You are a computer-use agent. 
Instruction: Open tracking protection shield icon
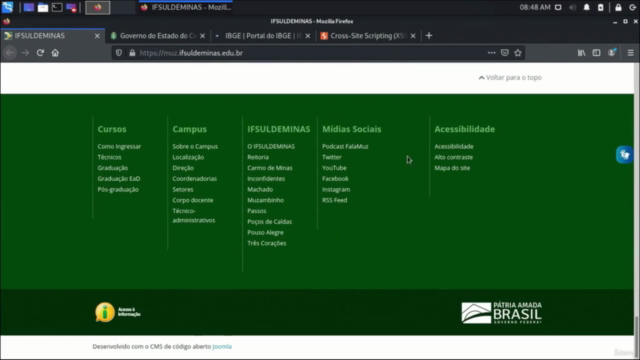point(119,53)
